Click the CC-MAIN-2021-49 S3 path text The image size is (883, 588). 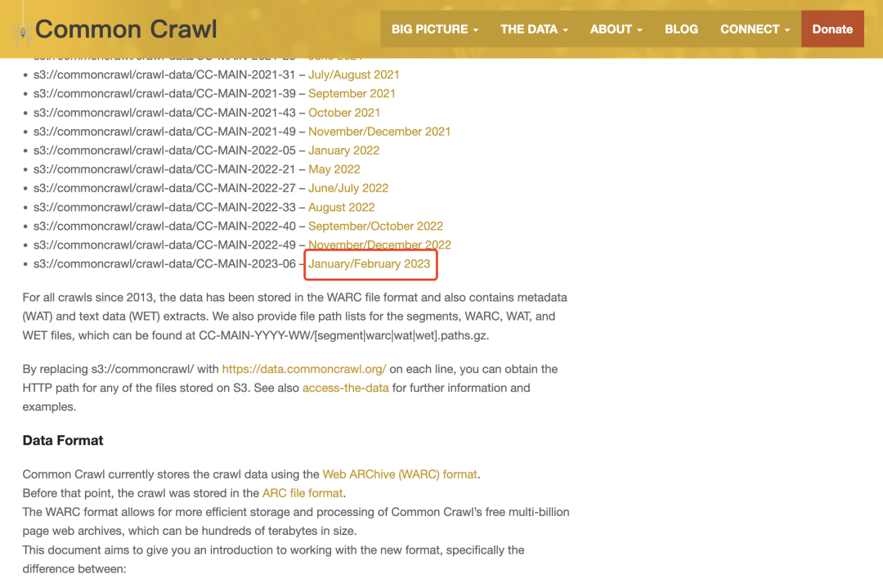pyautogui.click(x=164, y=132)
